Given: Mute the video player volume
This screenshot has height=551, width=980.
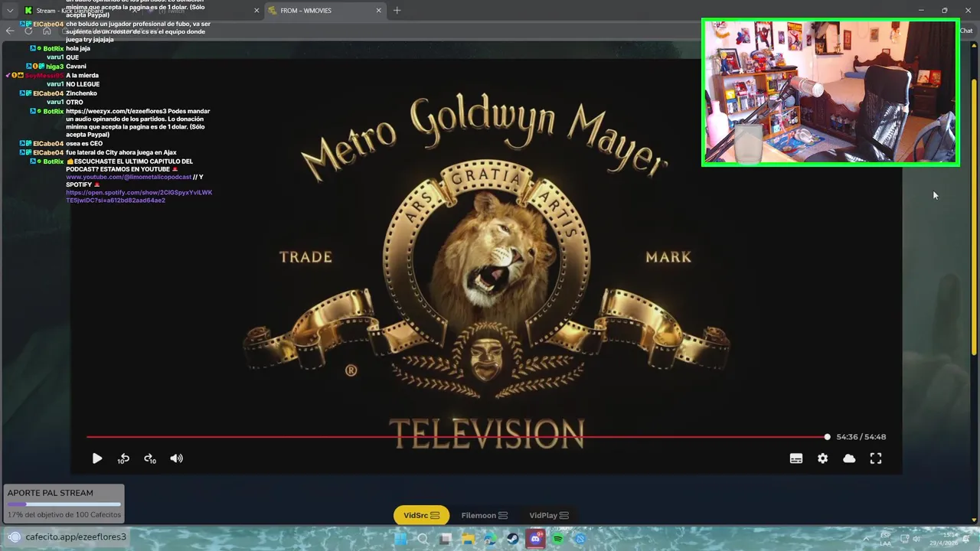Looking at the screenshot, I should 177,458.
